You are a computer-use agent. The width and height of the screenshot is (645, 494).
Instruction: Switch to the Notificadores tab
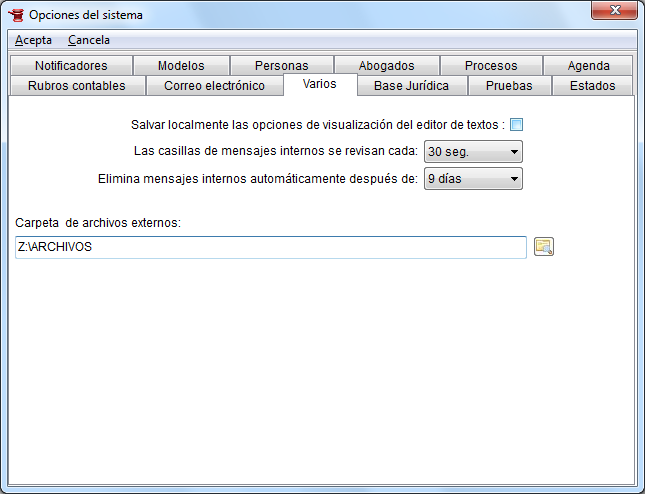click(x=70, y=66)
